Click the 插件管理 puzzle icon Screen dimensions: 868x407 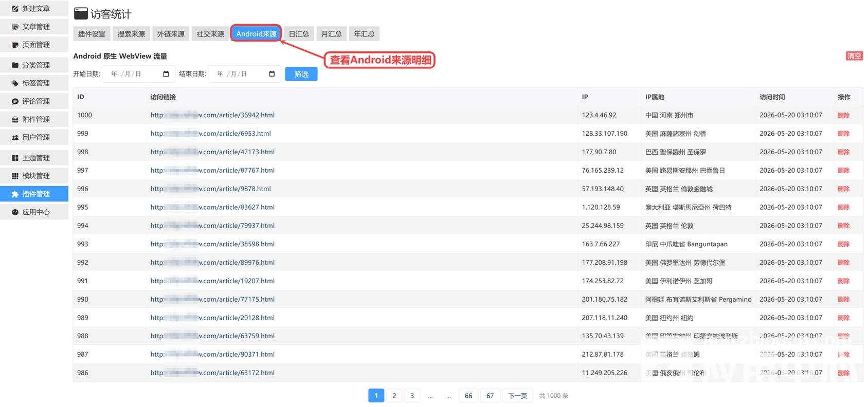[15, 194]
